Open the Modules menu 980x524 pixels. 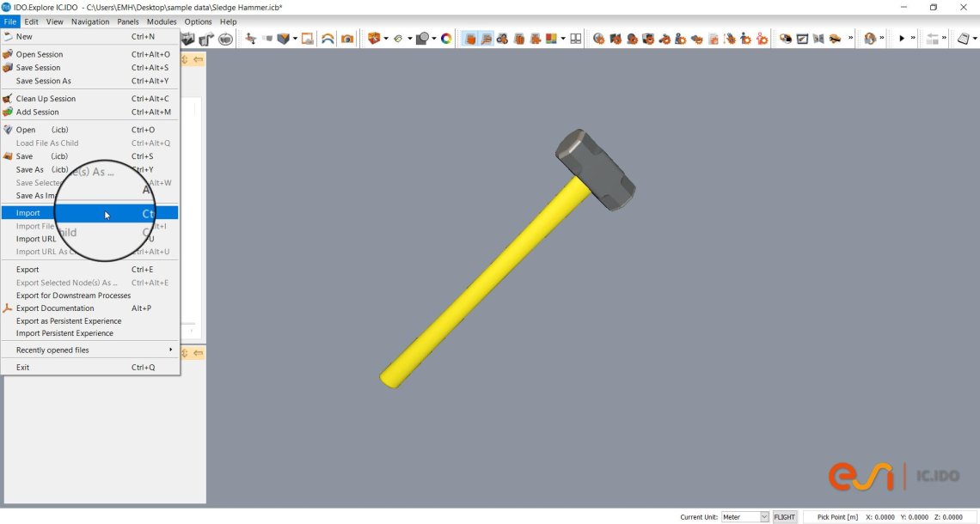pyautogui.click(x=162, y=21)
